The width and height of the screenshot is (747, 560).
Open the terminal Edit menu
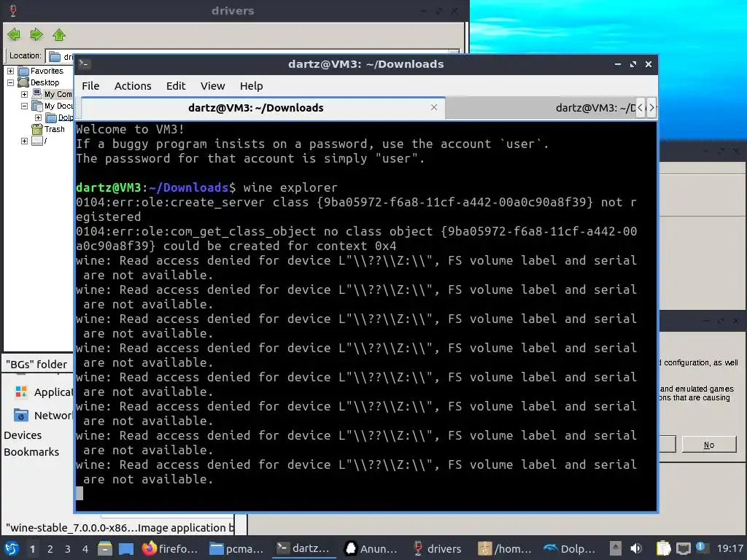coord(176,86)
